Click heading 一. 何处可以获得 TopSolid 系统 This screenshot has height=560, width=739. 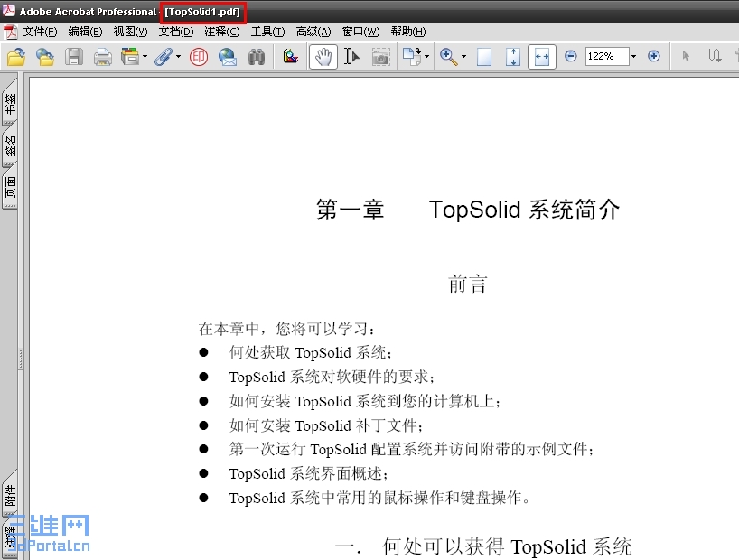pos(483,546)
